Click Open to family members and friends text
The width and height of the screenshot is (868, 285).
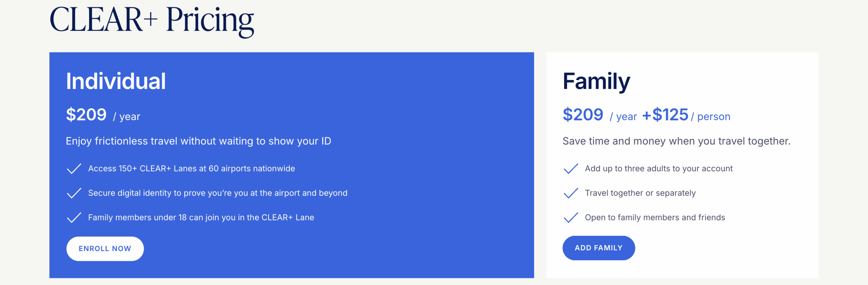[655, 217]
